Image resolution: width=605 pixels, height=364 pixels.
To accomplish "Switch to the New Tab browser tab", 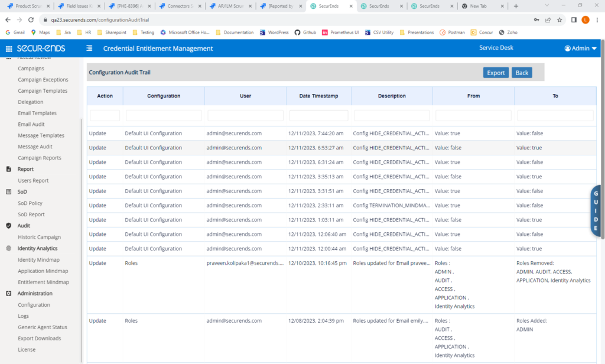I will (483, 6).
